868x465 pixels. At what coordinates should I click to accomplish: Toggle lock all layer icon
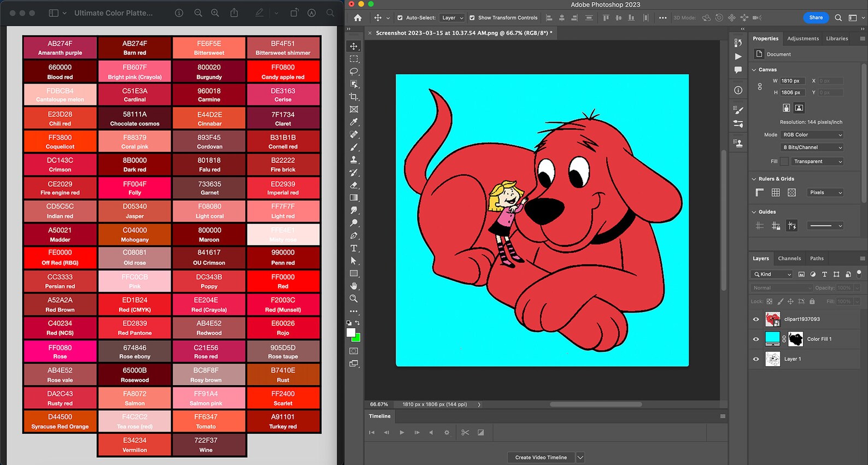pyautogui.click(x=812, y=302)
